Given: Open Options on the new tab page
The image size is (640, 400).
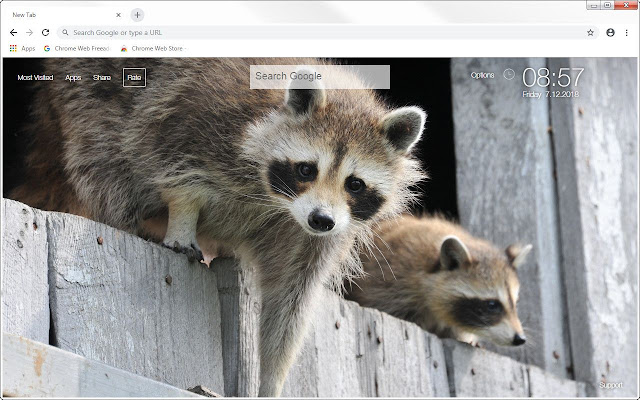Looking at the screenshot, I should click(482, 75).
